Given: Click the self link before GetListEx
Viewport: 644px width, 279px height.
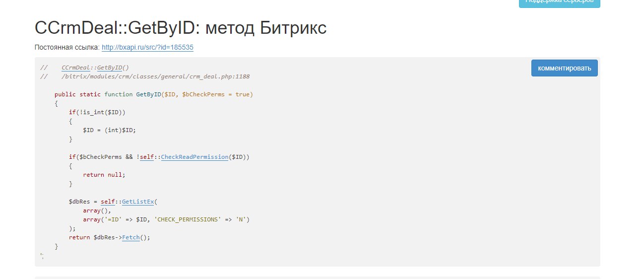Looking at the screenshot, I should [108, 202].
